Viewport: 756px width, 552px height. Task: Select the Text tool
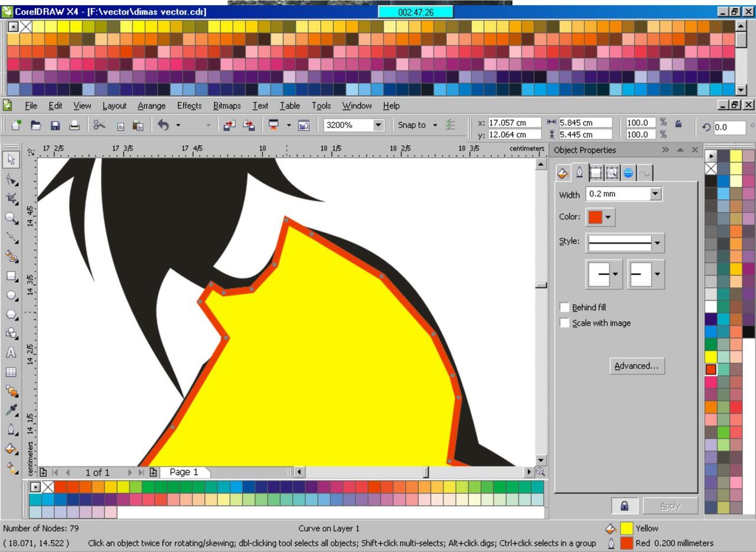pos(11,353)
